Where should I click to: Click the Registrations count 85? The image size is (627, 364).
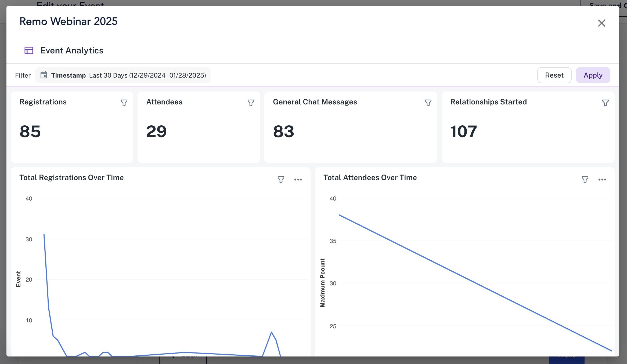pyautogui.click(x=30, y=132)
